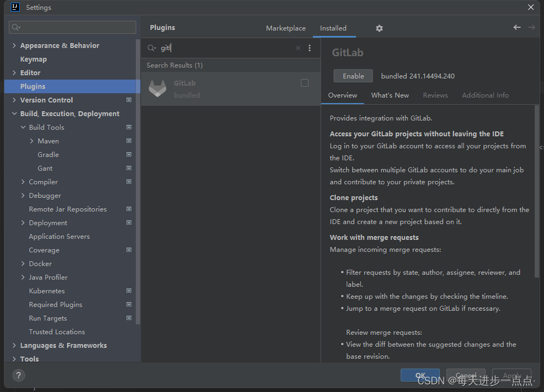Click the plugins settings gear icon
544x392 pixels.
click(x=379, y=28)
